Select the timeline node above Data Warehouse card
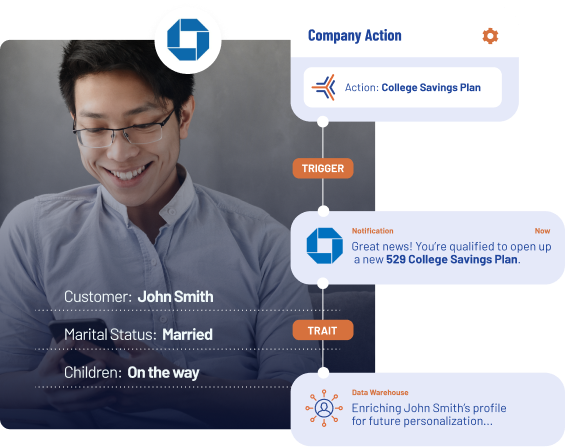 click(324, 373)
